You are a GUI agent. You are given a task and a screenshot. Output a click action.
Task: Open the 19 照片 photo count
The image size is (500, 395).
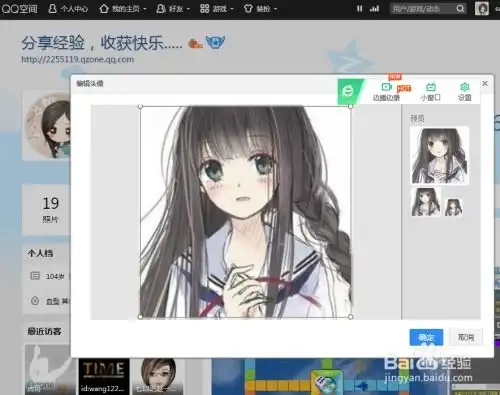point(51,209)
